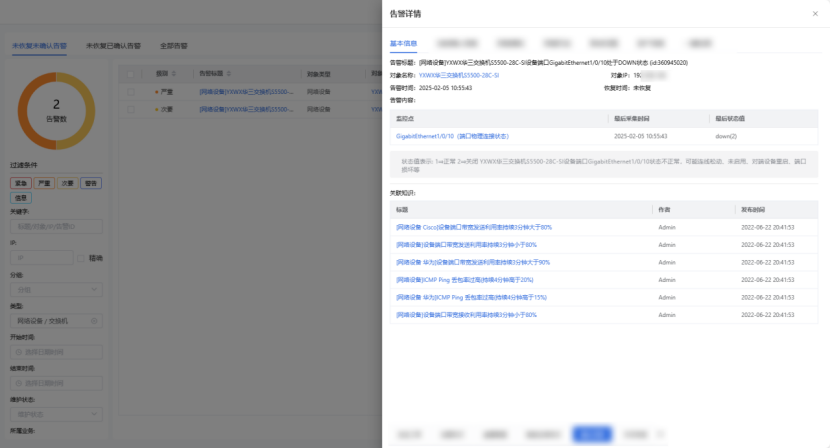The image size is (831, 448).
Task: Toggle the 紧急 severity filter tag
Action: click(x=20, y=183)
